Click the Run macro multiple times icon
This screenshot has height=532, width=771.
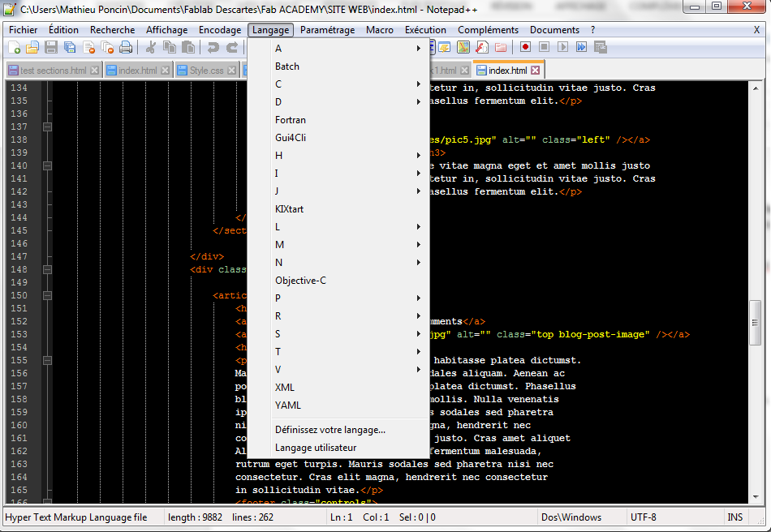[x=581, y=47]
